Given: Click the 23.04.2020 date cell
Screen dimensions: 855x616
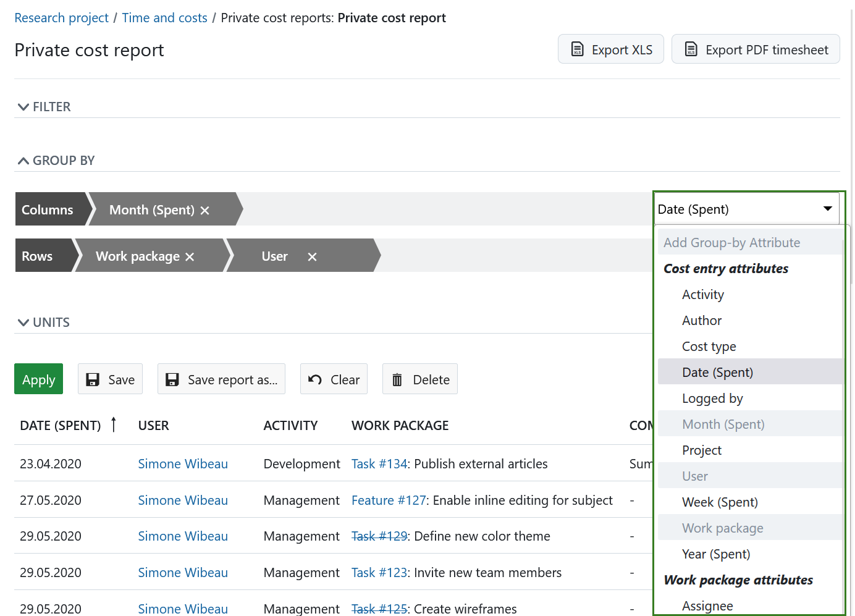Looking at the screenshot, I should pyautogui.click(x=51, y=464).
